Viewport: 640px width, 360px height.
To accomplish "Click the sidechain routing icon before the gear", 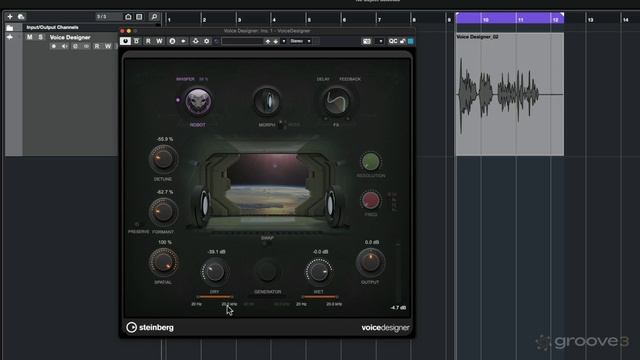I will (x=196, y=41).
